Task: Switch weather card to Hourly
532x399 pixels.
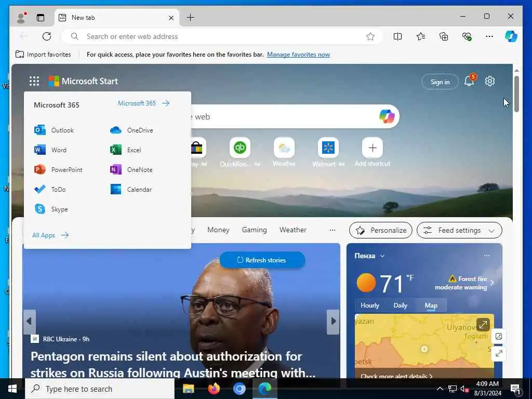Action: [x=370, y=305]
